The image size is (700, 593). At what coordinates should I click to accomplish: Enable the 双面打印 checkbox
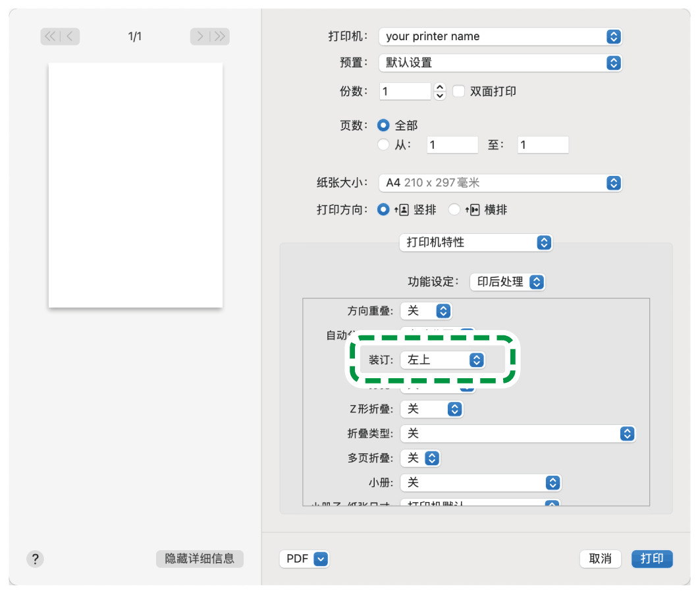click(x=458, y=92)
